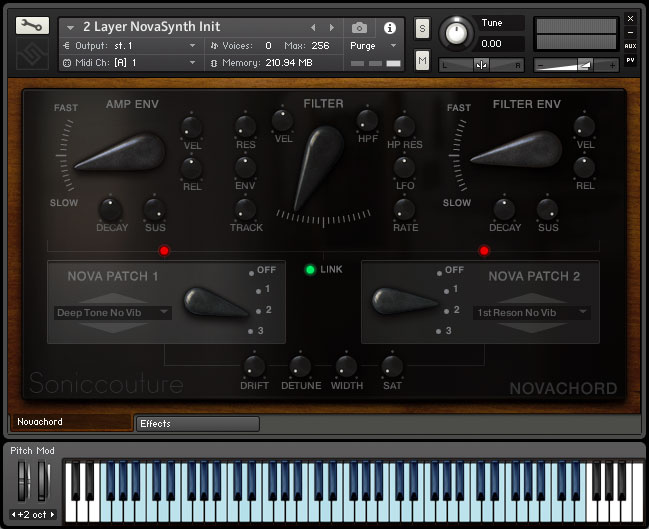Image resolution: width=649 pixels, height=529 pixels.
Task: Click the AMP ENV DECAY knob
Action: [110, 209]
